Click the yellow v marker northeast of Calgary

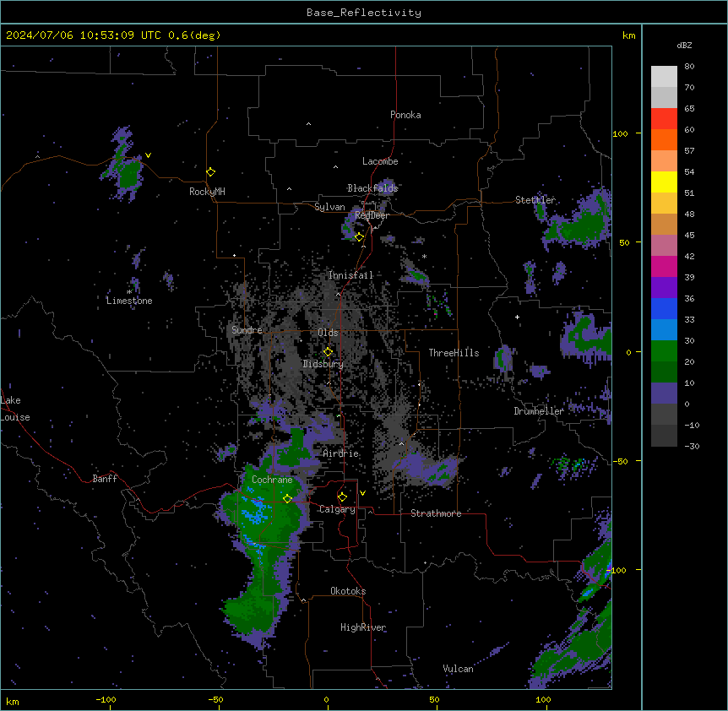coord(362,493)
